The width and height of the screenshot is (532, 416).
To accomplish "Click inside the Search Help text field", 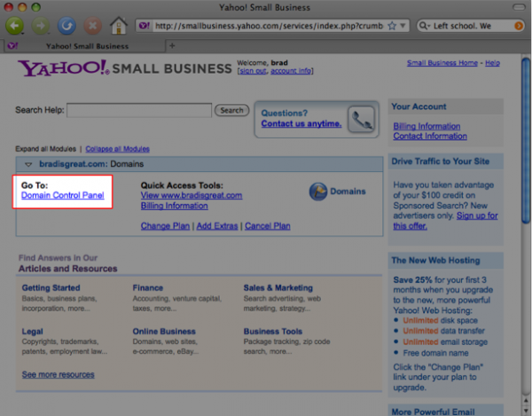I will tap(139, 111).
